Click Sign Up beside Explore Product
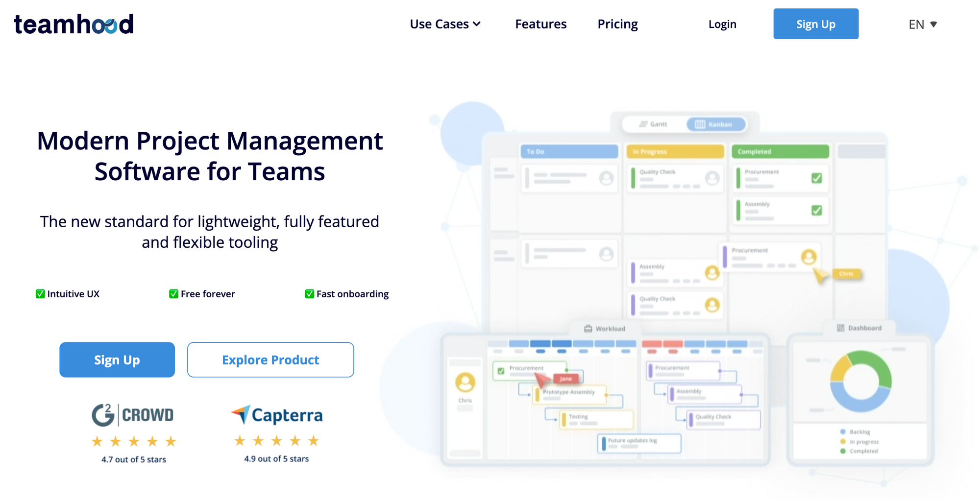Image resolution: width=980 pixels, height=504 pixels. point(117,360)
